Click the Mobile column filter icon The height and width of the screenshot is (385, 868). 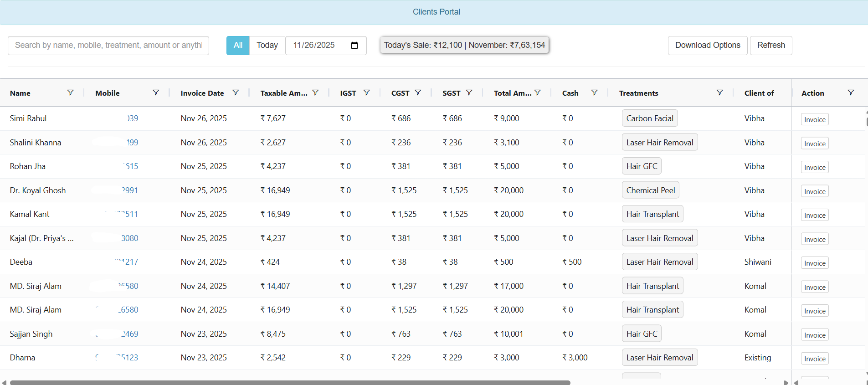click(156, 92)
